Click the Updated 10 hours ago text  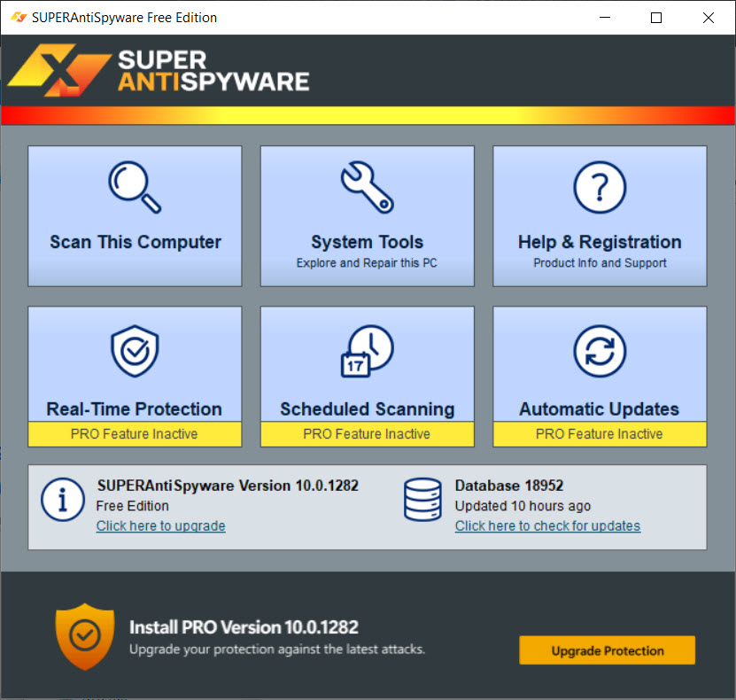523,506
